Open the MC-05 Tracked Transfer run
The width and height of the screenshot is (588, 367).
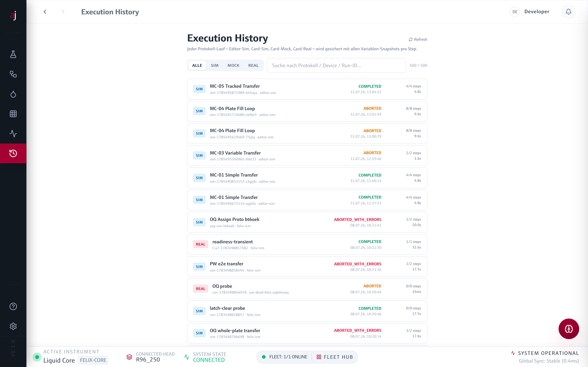[x=307, y=89]
